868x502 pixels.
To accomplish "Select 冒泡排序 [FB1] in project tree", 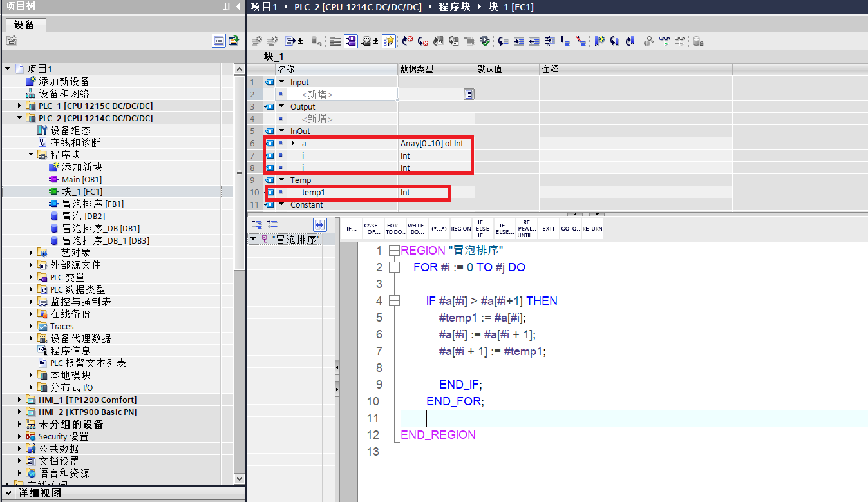I will pyautogui.click(x=93, y=204).
